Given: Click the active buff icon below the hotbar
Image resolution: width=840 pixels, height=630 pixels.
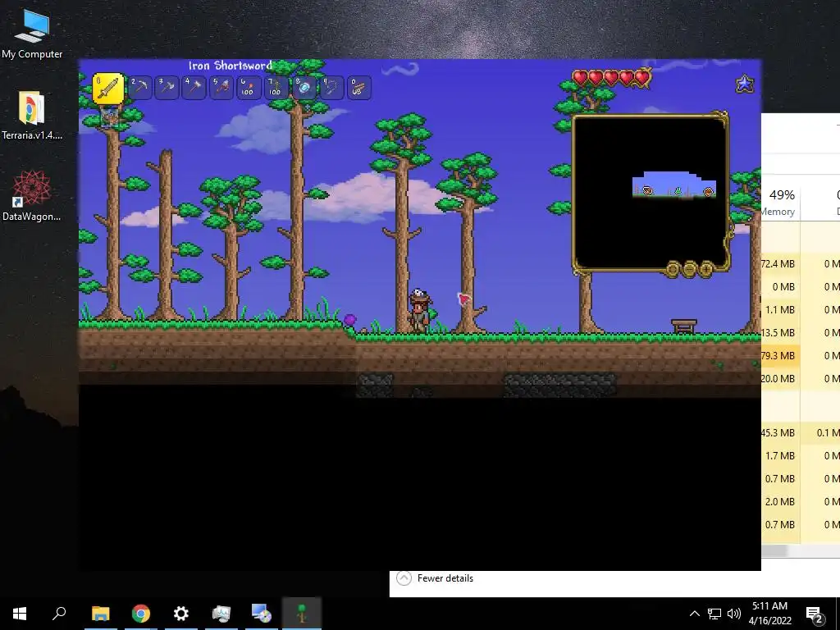Looking at the screenshot, I should (109, 116).
